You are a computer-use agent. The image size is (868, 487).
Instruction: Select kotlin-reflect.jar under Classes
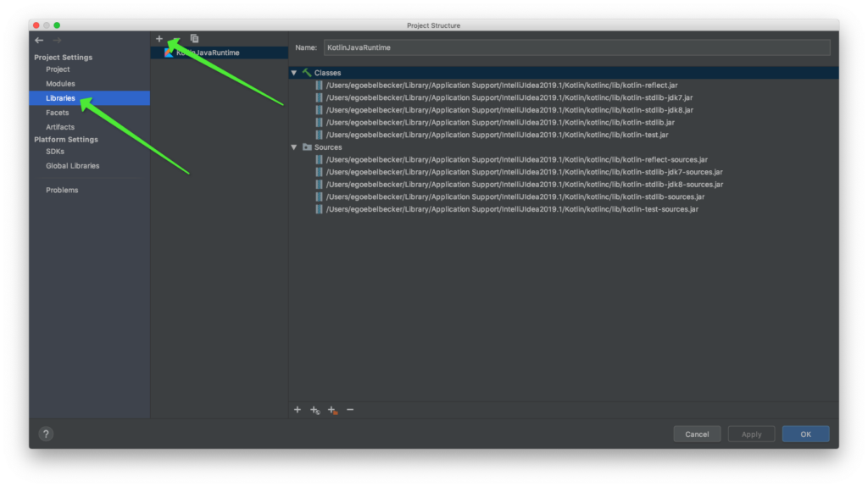point(502,86)
